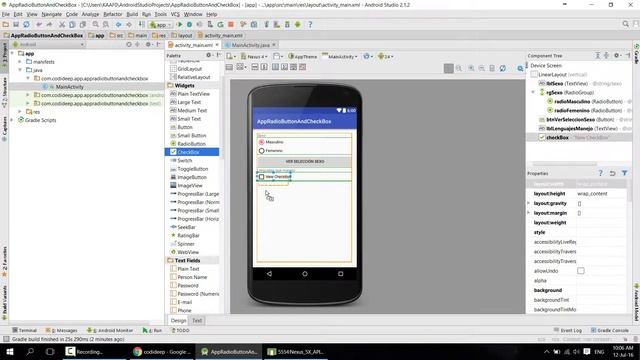Open the Refactor menu
Image resolution: width=640 pixels, height=360 pixels.
click(113, 14)
